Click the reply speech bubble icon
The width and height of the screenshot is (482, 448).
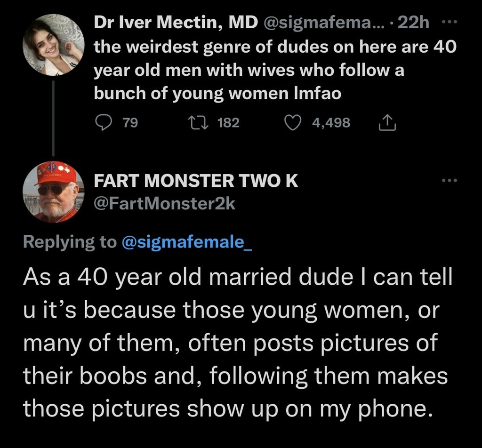(x=102, y=123)
